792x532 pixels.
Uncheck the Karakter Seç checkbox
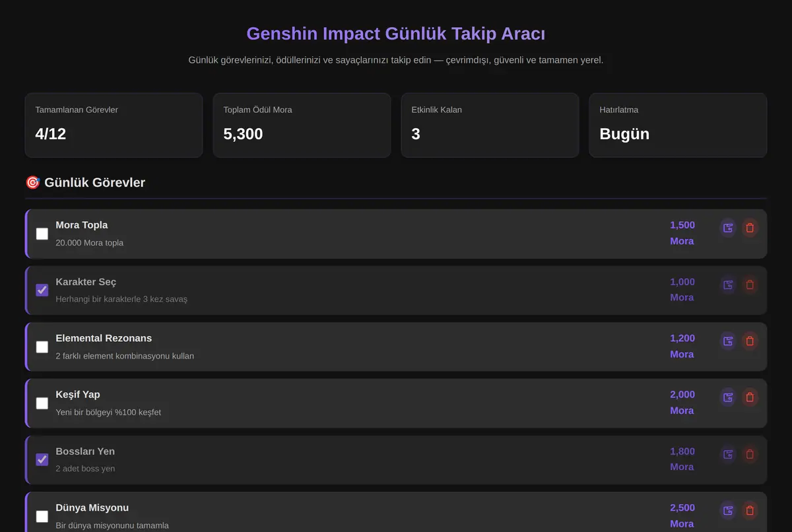[42, 290]
